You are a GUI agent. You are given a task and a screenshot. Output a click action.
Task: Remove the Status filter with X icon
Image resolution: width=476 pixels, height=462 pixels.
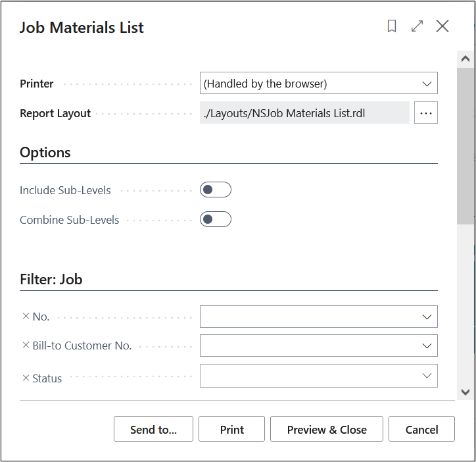(26, 378)
